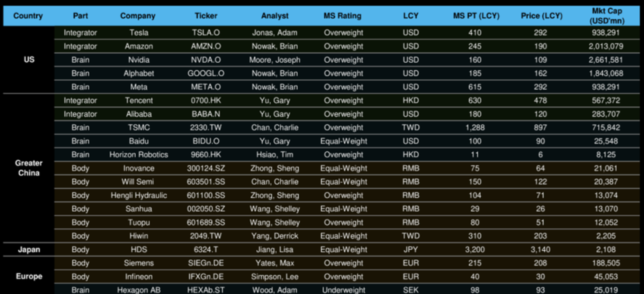Click the Tuopu company name
The image size is (644, 294).
[139, 223]
